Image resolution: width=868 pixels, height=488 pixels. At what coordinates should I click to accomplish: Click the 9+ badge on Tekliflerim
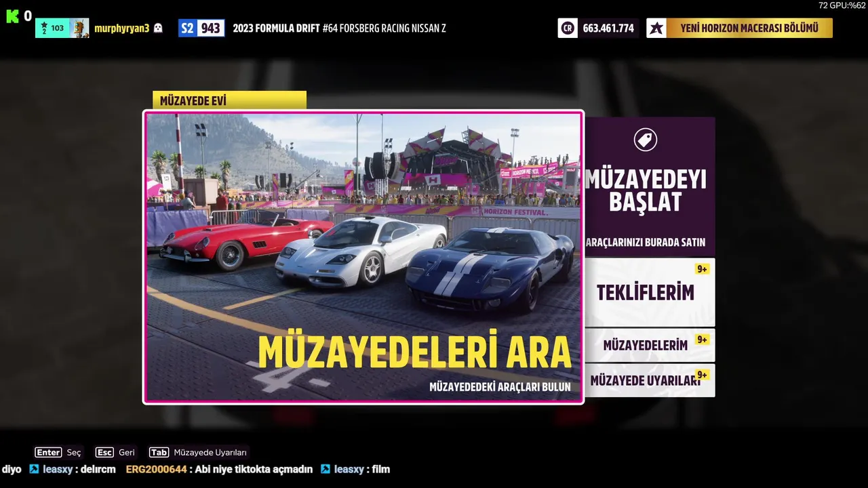coord(702,269)
